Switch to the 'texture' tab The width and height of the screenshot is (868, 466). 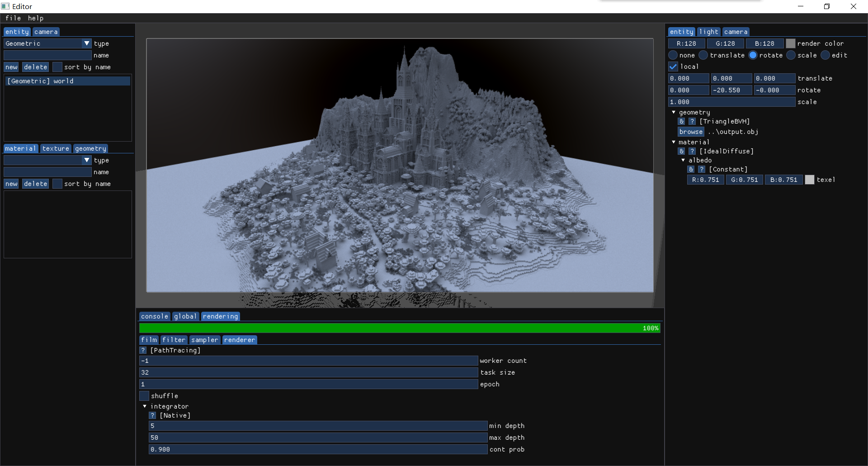(x=56, y=148)
